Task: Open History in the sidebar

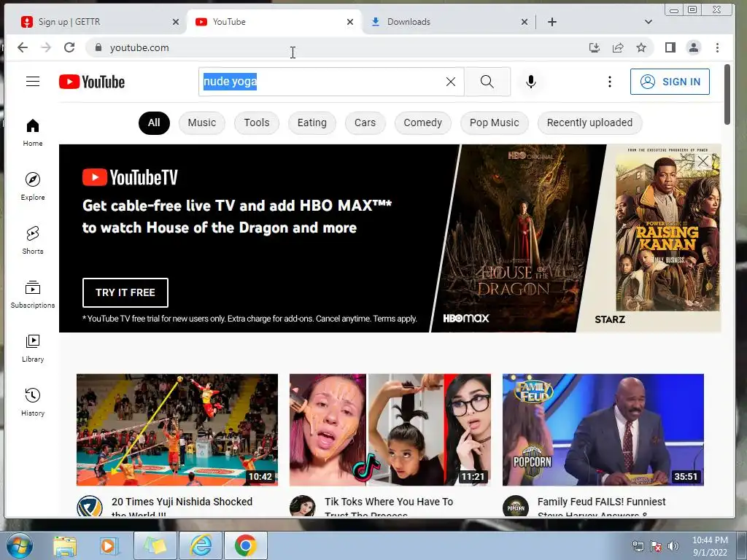Action: click(x=32, y=402)
